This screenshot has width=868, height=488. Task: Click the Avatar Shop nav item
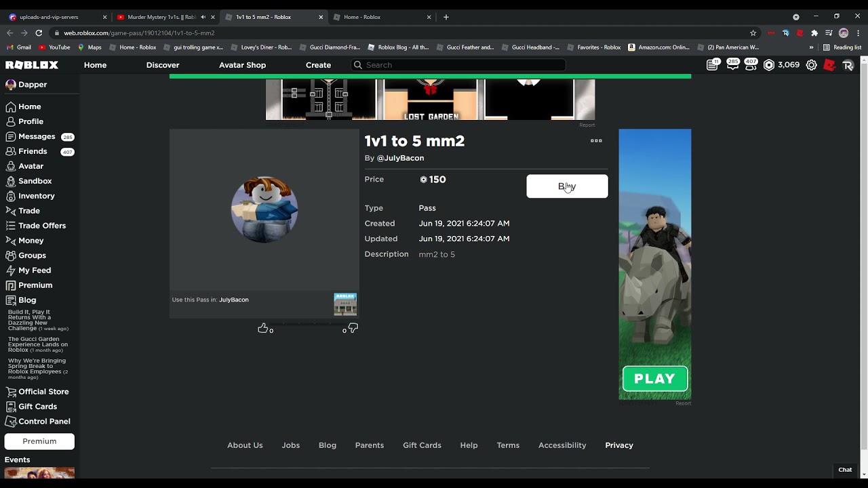click(x=242, y=65)
